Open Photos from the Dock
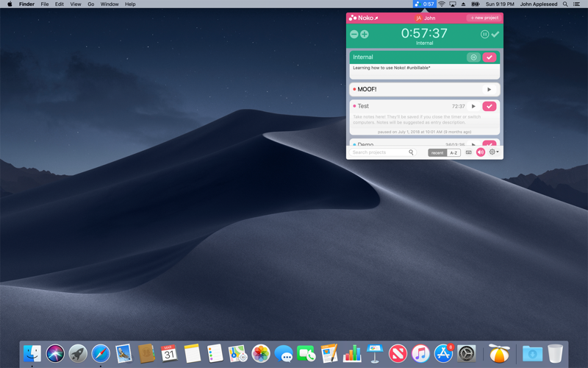588x368 pixels. pos(261,354)
